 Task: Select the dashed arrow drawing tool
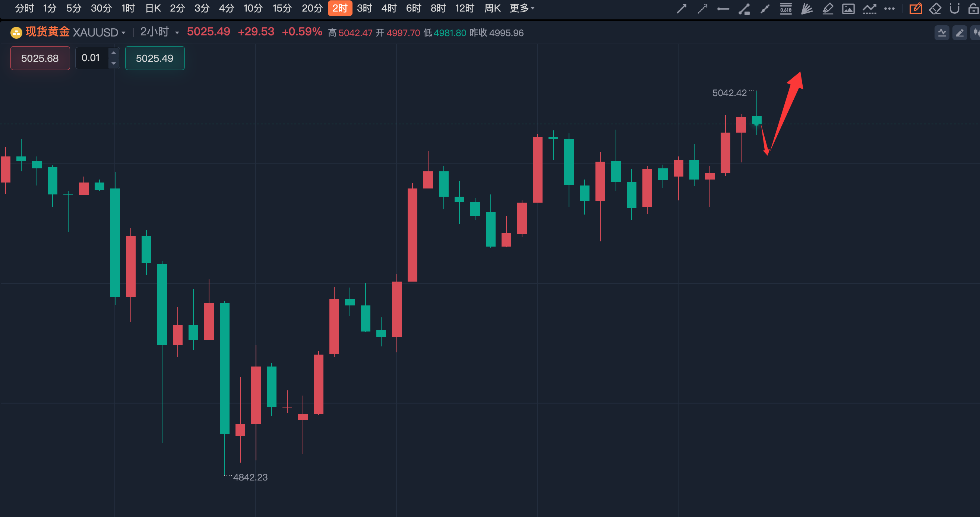pyautogui.click(x=702, y=8)
